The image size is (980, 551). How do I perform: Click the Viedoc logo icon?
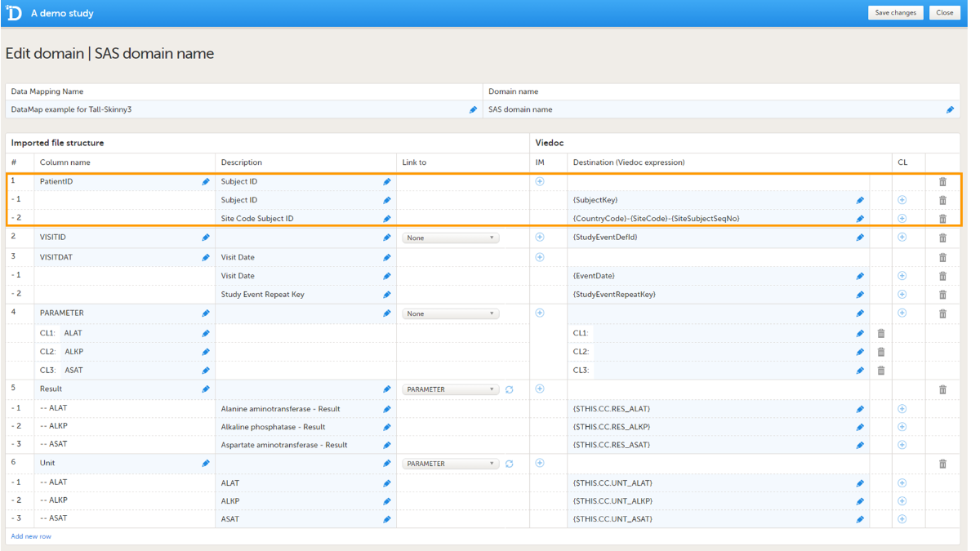[x=14, y=13]
